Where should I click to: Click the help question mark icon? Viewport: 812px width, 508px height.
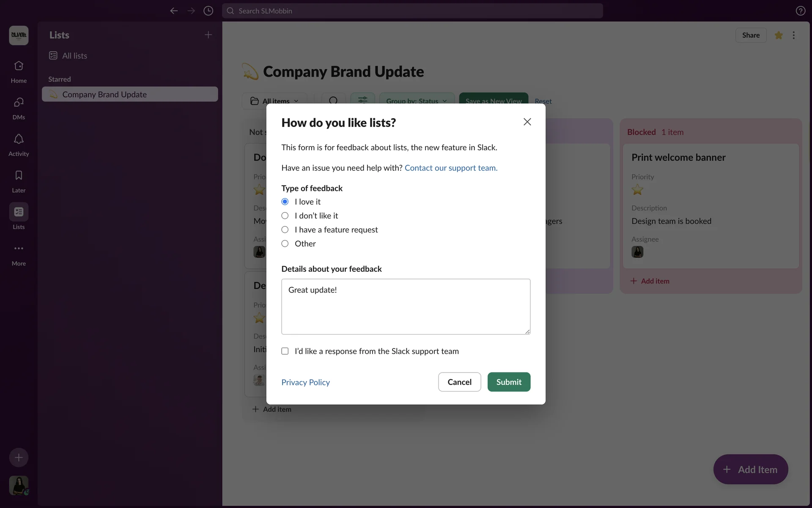point(800,11)
